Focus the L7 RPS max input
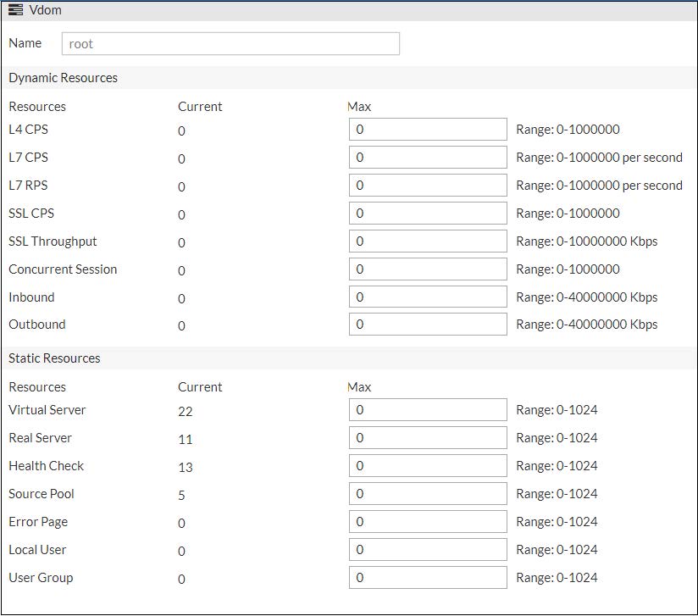The height and width of the screenshot is (616, 698). pos(428,186)
